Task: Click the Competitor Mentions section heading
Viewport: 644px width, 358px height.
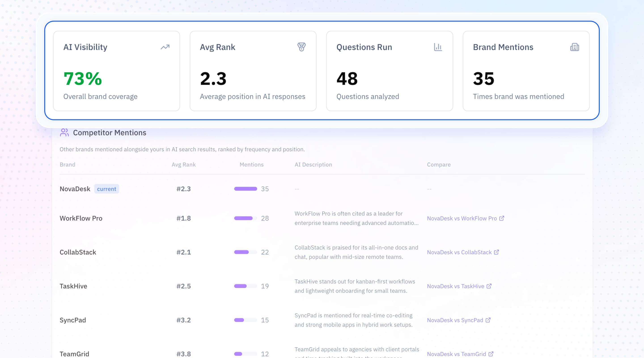Action: coord(110,133)
